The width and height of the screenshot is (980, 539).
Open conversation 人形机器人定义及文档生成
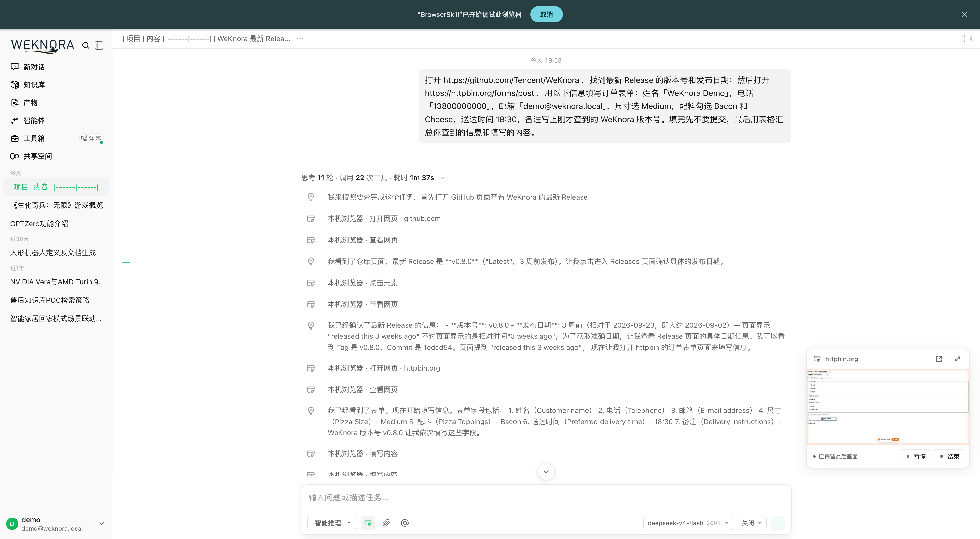56,253
